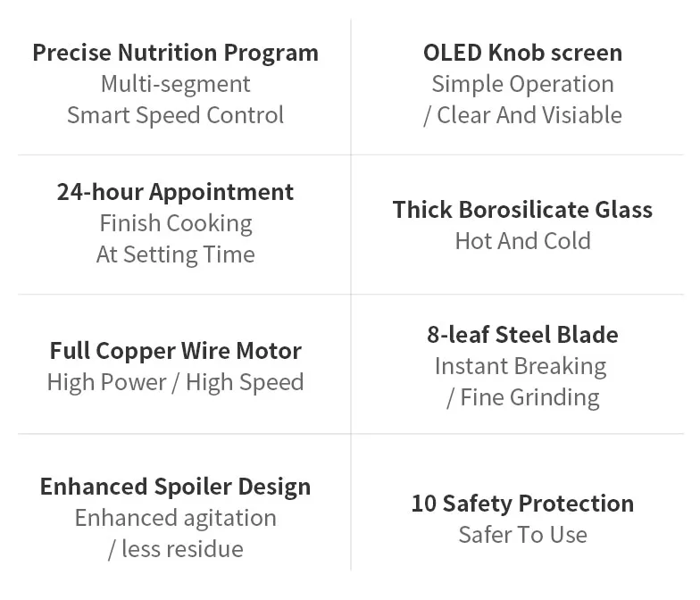The height and width of the screenshot is (600, 700).
Task: Select the Thick Borosilicate Glass heading
Action: pos(523,209)
